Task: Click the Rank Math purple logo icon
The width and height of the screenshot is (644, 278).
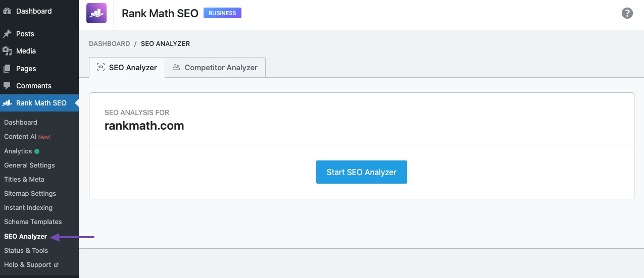Action: point(96,13)
